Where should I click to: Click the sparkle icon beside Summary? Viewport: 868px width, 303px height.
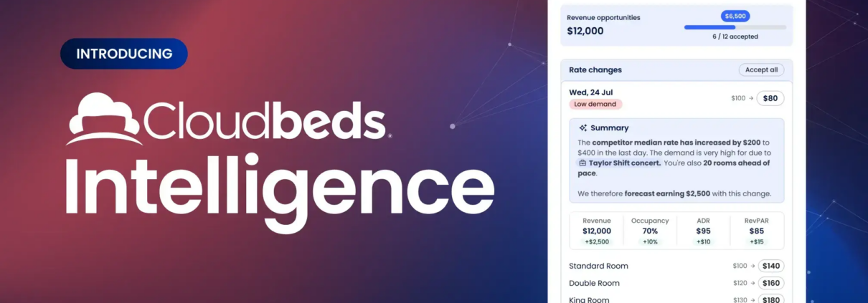(582, 128)
